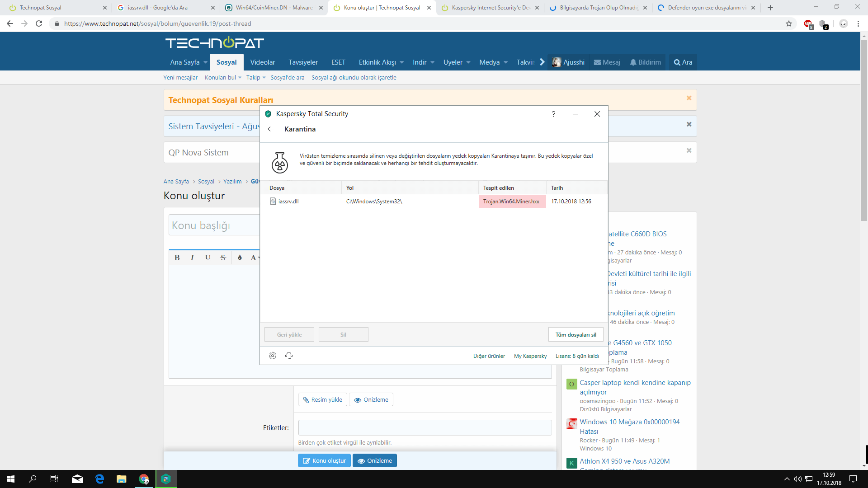Viewport: 868px width, 488px height.
Task: Click the blue Konu oluştur button
Action: [x=324, y=460]
